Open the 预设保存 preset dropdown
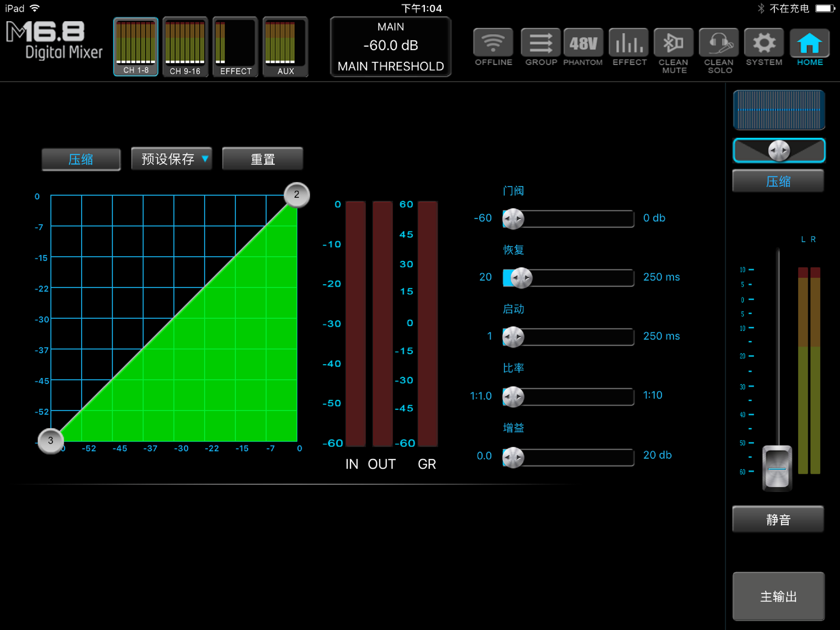Viewport: 840px width, 630px height. (x=171, y=159)
